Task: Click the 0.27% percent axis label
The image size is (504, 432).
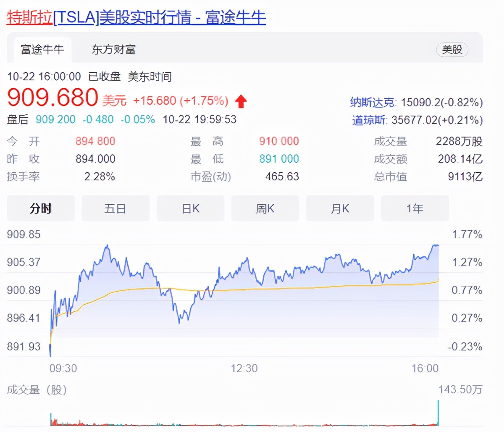Action: tap(467, 318)
